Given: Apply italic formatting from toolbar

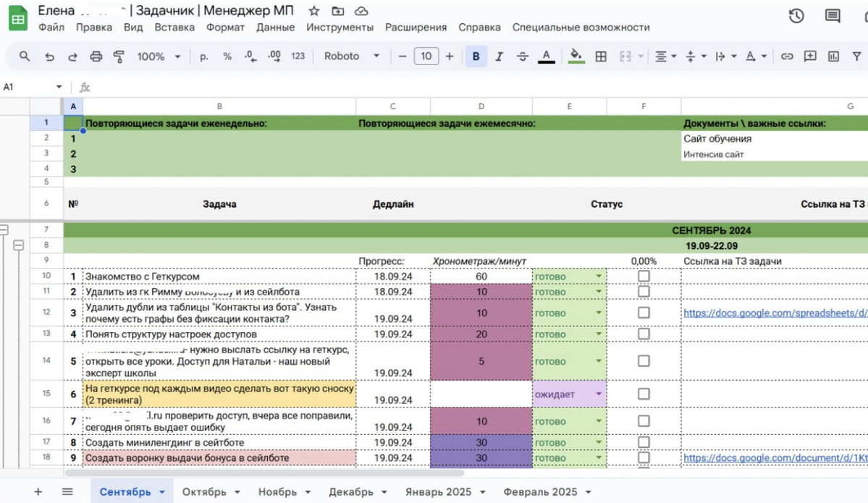Looking at the screenshot, I should coord(499,56).
